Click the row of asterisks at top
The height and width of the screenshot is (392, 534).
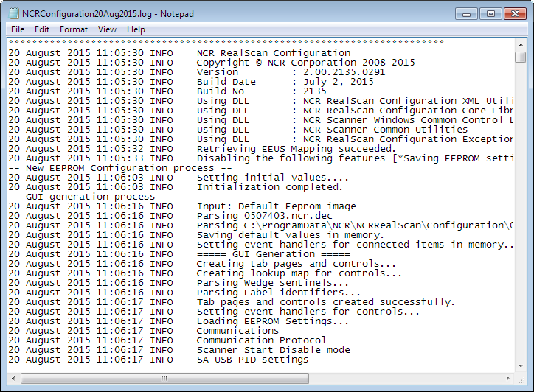(x=226, y=42)
